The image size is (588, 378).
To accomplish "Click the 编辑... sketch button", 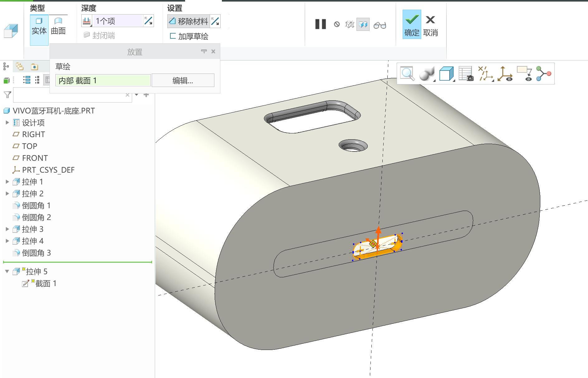I will click(x=183, y=80).
